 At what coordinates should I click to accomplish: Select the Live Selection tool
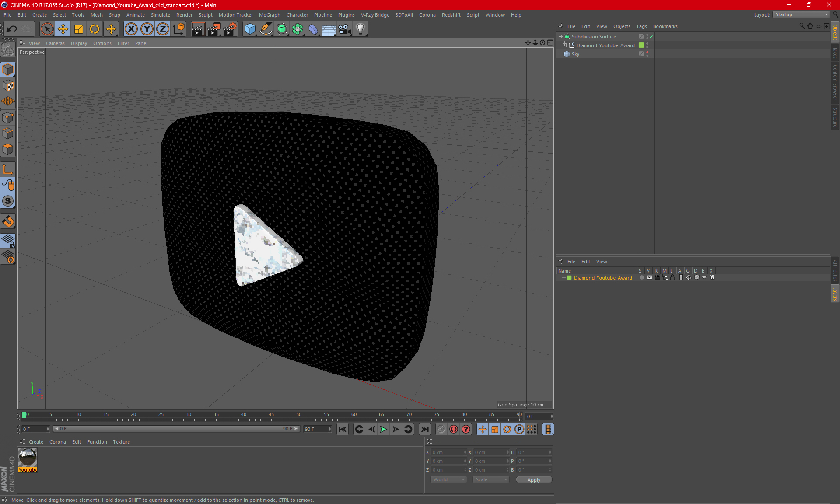[x=47, y=29]
